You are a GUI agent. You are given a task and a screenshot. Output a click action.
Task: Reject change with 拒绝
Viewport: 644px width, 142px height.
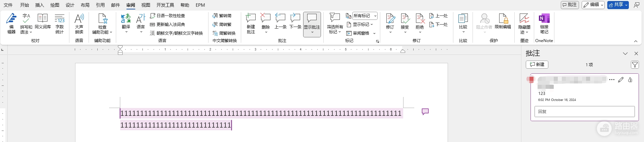[x=420, y=24]
